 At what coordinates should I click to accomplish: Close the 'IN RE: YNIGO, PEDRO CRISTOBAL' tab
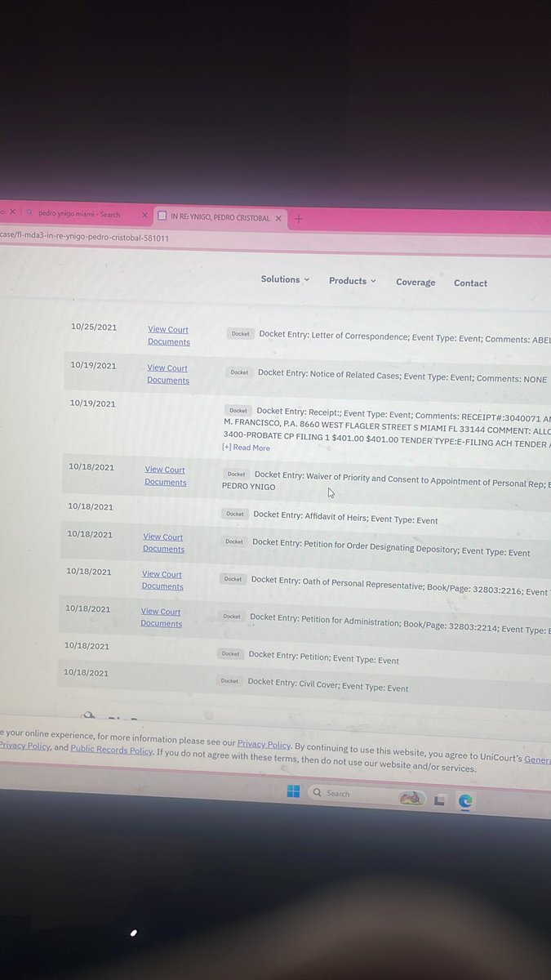[x=278, y=218]
